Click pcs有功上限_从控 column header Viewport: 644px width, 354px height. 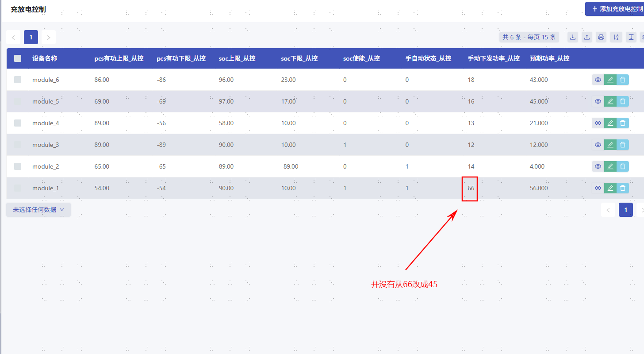coord(119,58)
